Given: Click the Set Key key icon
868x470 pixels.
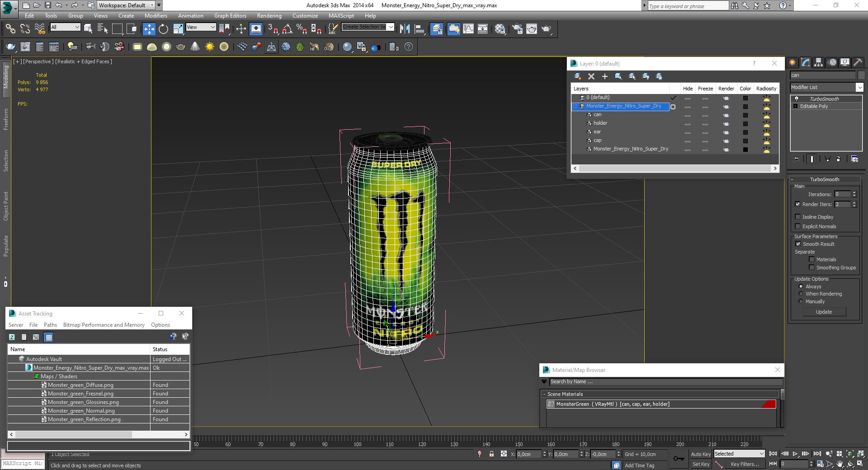Looking at the screenshot, I should click(679, 459).
